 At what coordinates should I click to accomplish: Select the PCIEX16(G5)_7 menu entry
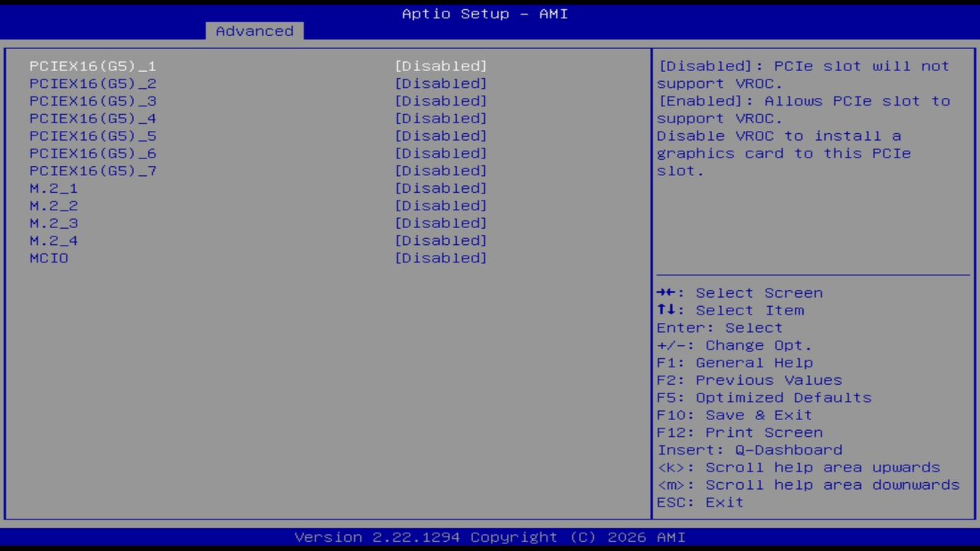point(93,171)
